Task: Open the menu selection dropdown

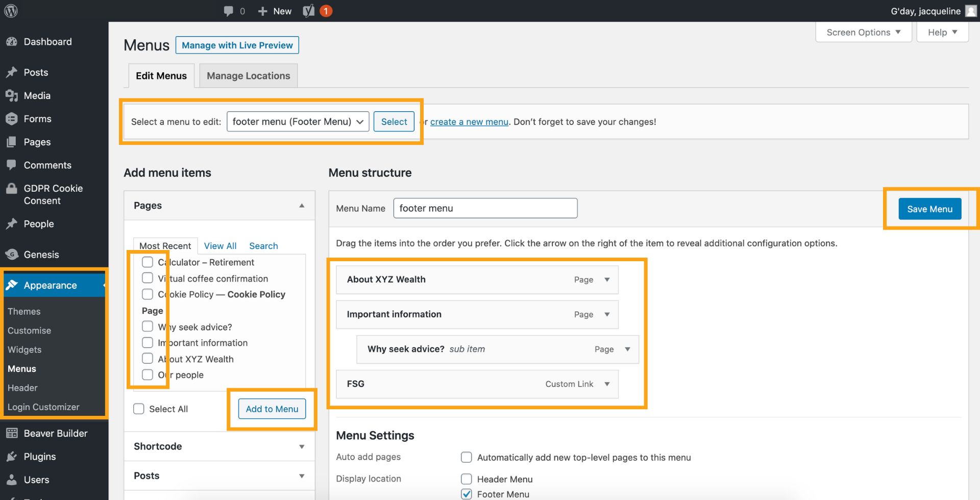Action: (x=298, y=121)
